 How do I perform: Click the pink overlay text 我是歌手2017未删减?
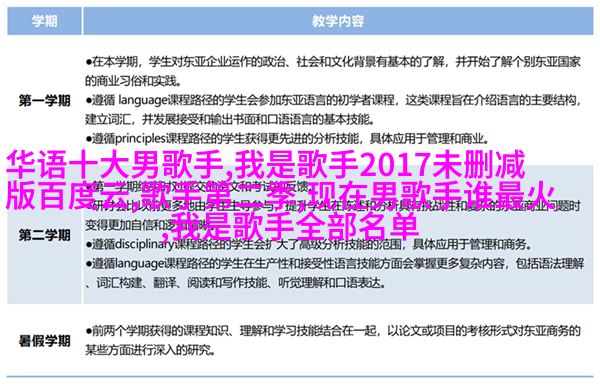(x=380, y=165)
